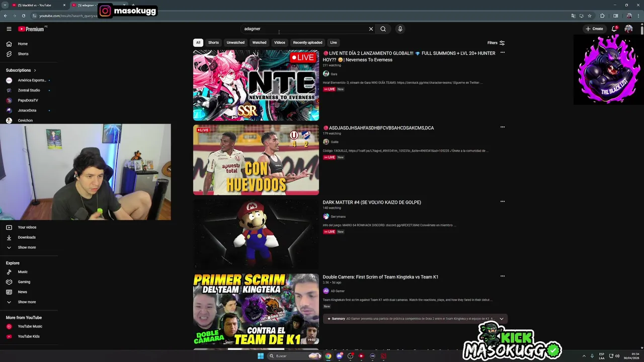Viewport: 644px width, 362px height.
Task: Select the Videos filter chip
Action: [x=280, y=43]
